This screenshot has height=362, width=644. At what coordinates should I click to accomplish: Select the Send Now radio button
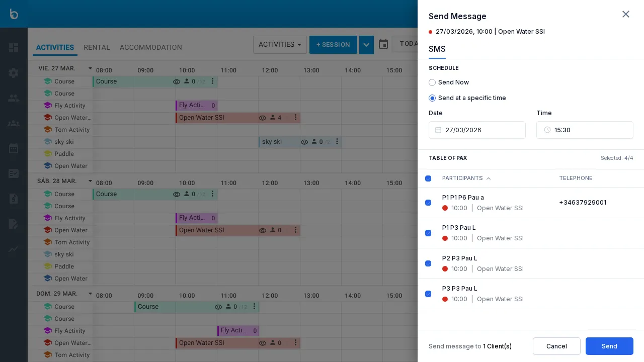pyautogui.click(x=432, y=82)
